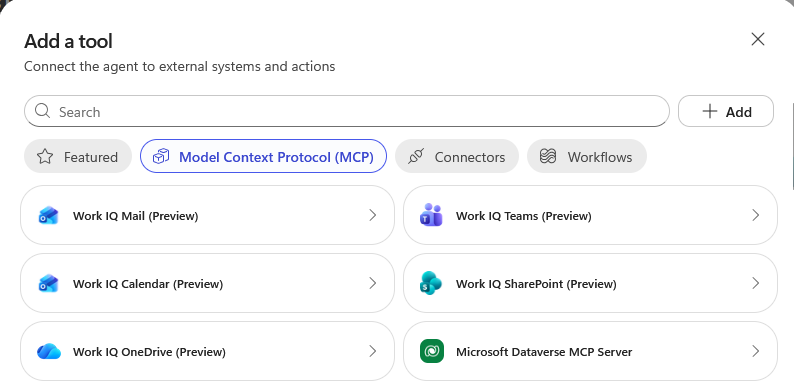The height and width of the screenshot is (382, 794).
Task: Click the Work IQ Teams icon
Action: (x=431, y=215)
